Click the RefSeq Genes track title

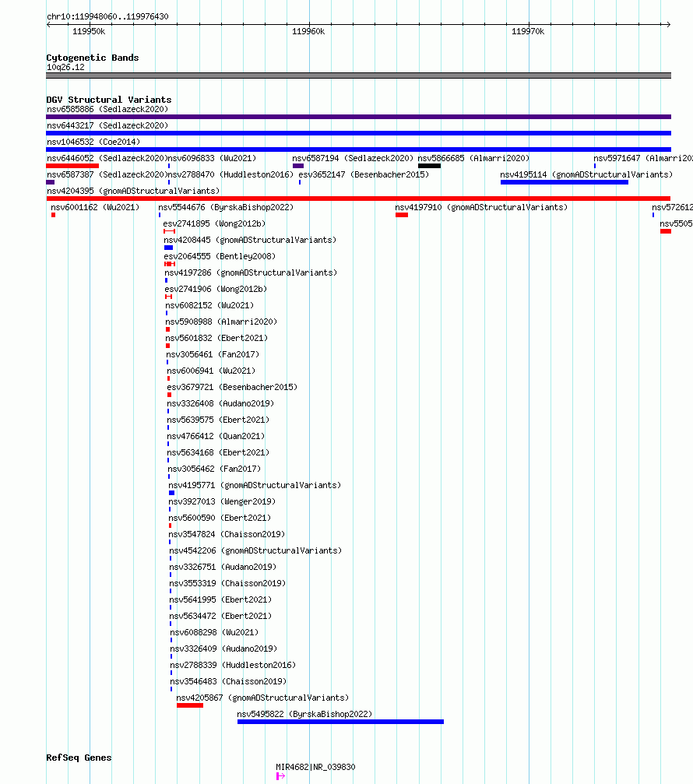pyautogui.click(x=79, y=758)
